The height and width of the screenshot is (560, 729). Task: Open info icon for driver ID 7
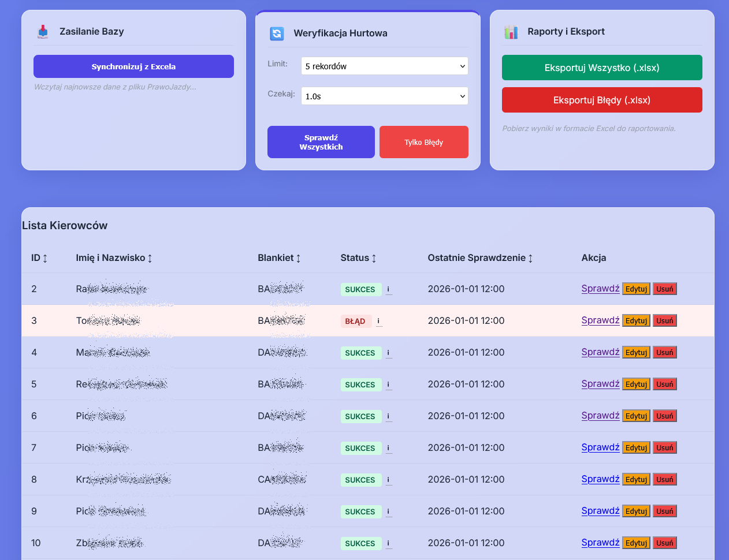point(388,448)
